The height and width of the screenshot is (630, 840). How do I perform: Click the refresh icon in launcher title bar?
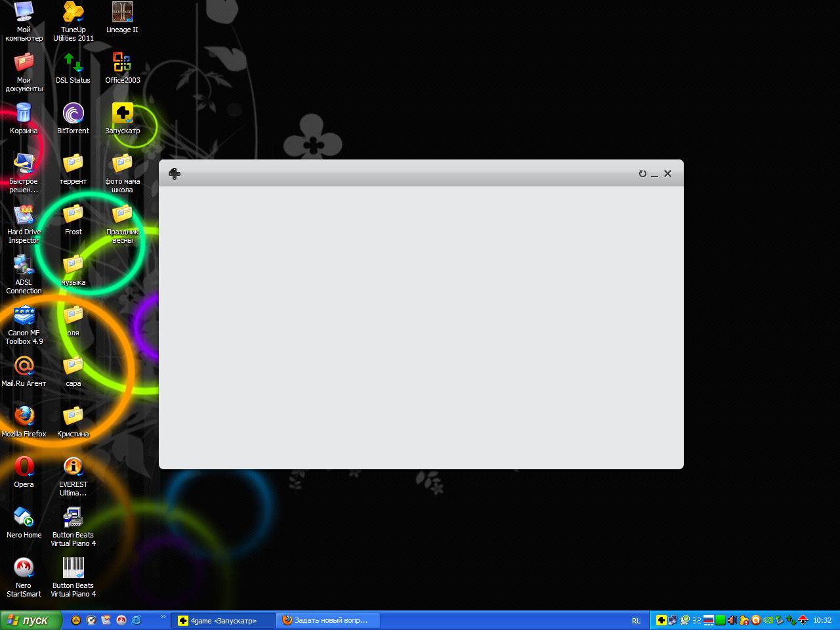pos(642,174)
